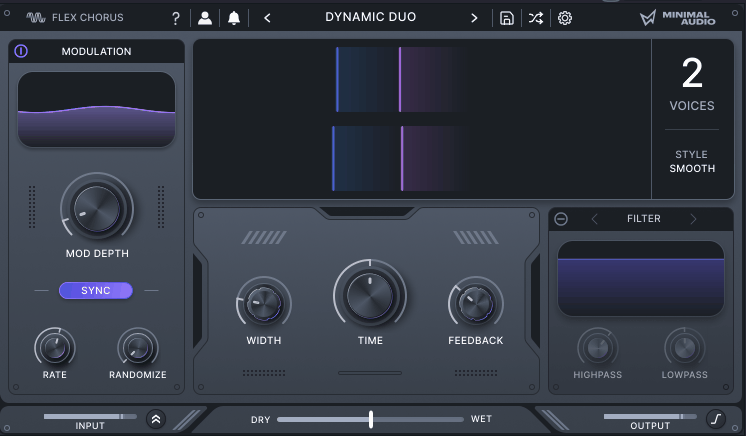Screen dimensions: 746x436
Task: Select the previous filter type arrow
Action: 594,219
